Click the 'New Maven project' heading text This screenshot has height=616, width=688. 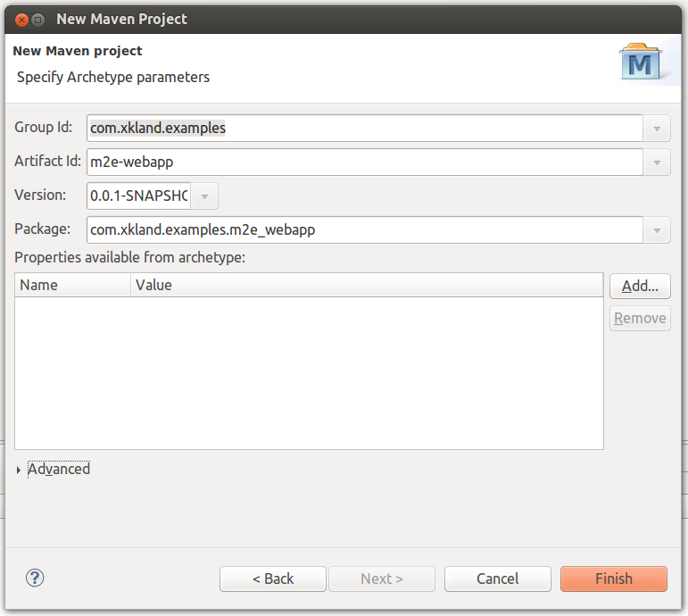click(x=78, y=51)
